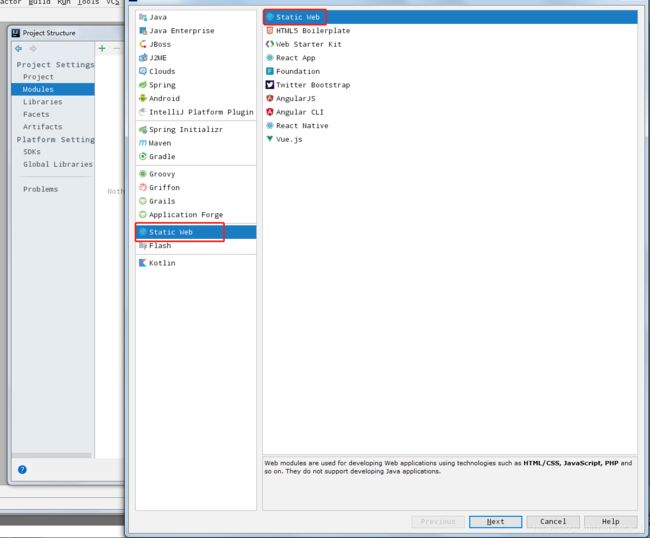
Task: Select the Clouds icon
Action: [x=143, y=71]
